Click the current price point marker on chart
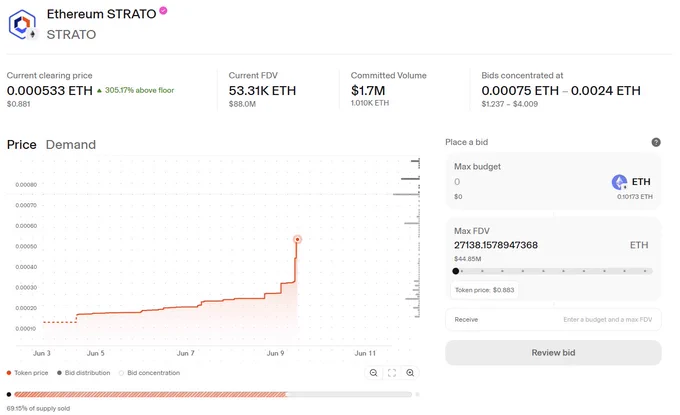The image size is (680, 415). pyautogui.click(x=297, y=239)
